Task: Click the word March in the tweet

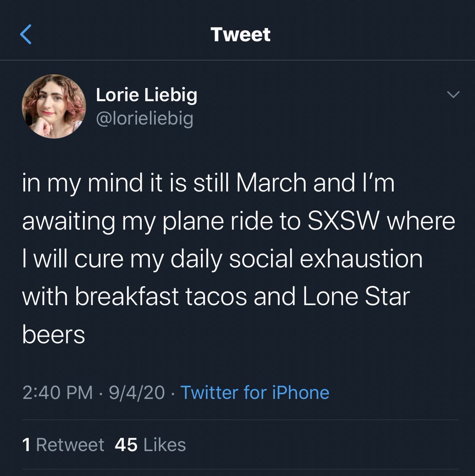Action: (x=271, y=183)
